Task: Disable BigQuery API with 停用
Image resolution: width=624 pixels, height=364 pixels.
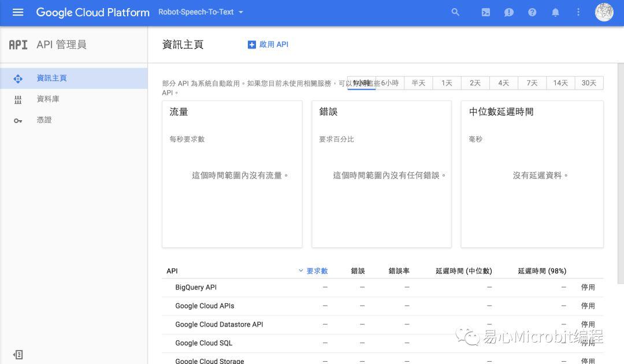Action: (x=588, y=287)
